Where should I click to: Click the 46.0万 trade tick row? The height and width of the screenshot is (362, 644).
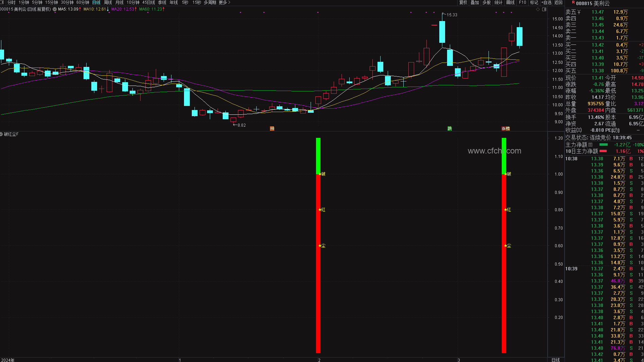(x=604, y=281)
